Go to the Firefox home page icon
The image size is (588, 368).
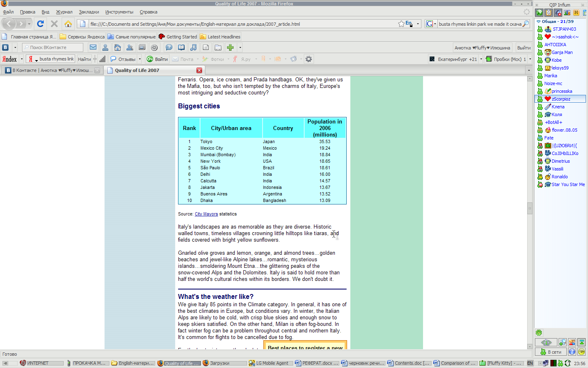click(68, 24)
